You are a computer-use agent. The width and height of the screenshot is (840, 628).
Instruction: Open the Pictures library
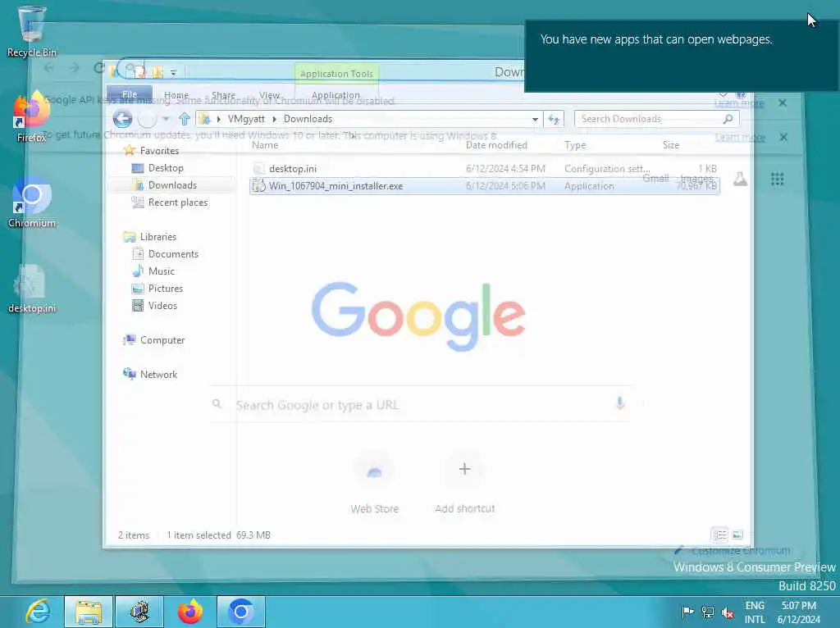[166, 288]
